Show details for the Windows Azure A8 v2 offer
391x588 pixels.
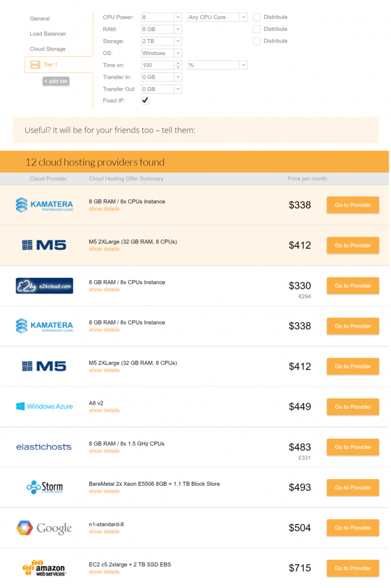pos(104,411)
